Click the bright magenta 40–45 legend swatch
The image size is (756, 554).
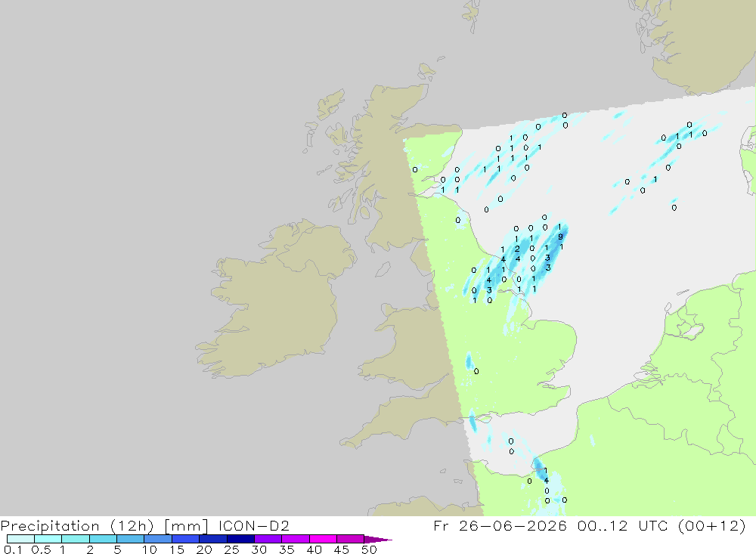(x=323, y=539)
